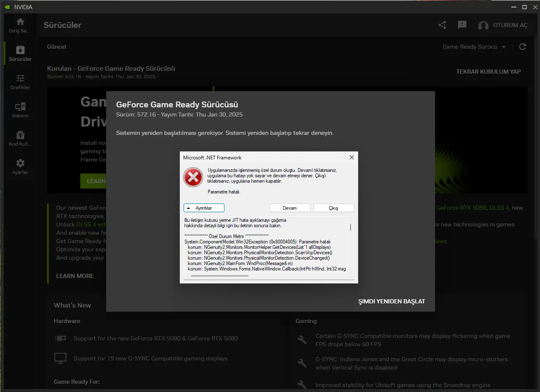The width and height of the screenshot is (540, 392).
Task: Open the DLSS 4 link after Unlock
Action: pos(86,224)
